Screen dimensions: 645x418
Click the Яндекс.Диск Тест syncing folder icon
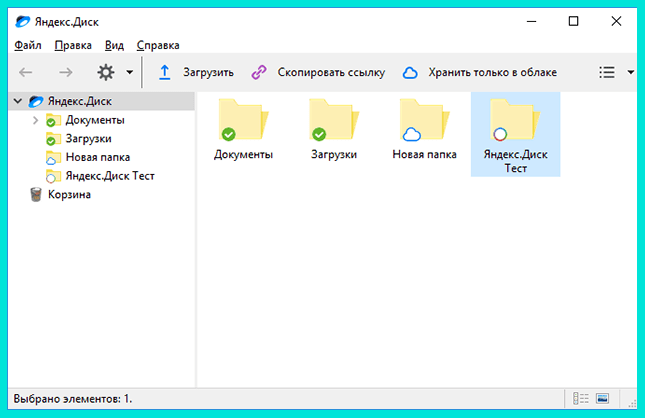tap(515, 120)
